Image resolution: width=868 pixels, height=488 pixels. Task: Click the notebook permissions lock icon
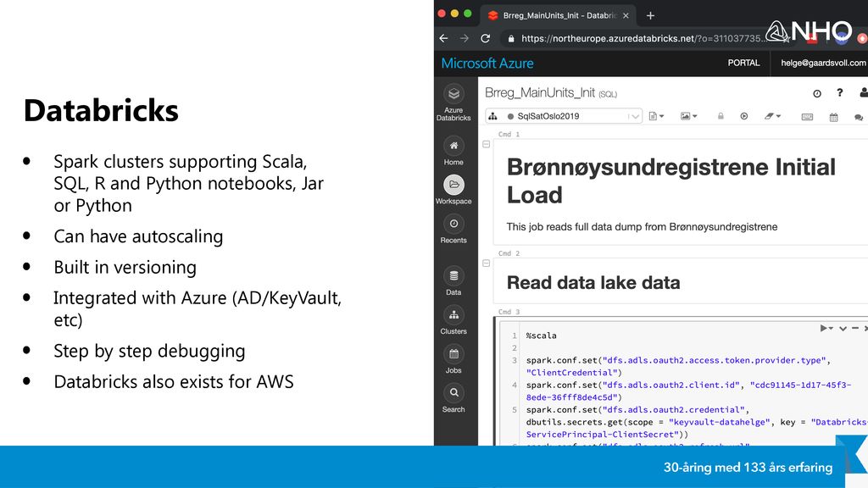click(x=721, y=116)
